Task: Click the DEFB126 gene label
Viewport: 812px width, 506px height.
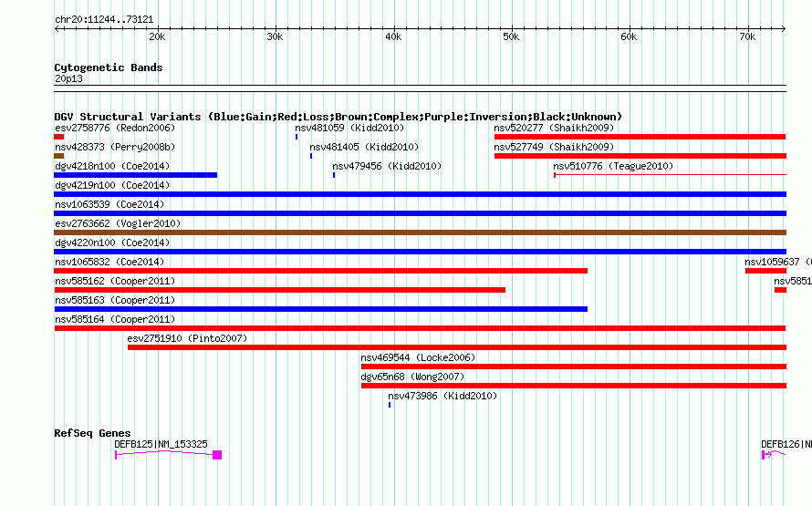Action: (786, 444)
